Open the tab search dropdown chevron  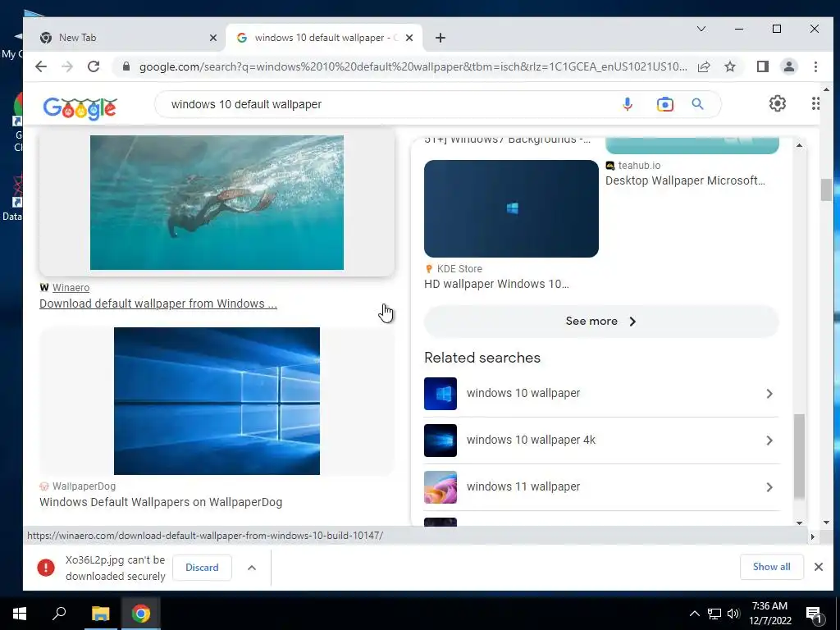701,29
